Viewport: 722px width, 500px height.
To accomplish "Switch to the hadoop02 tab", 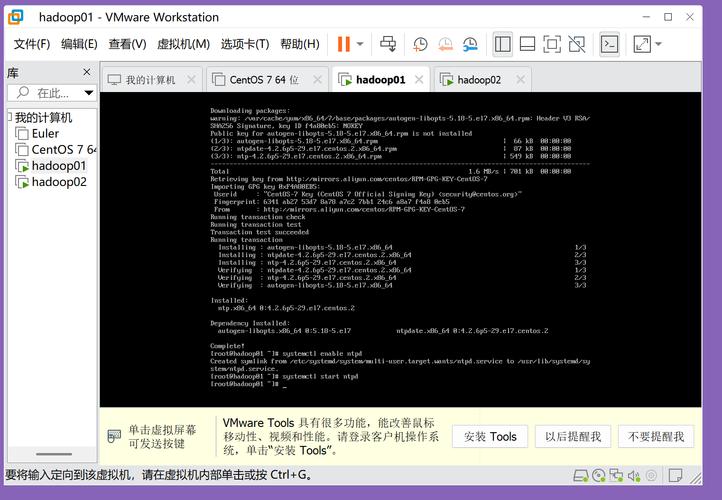I will [479, 80].
